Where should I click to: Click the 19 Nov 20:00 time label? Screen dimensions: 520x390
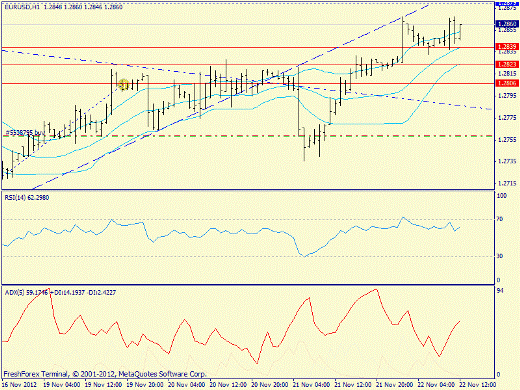145,384
